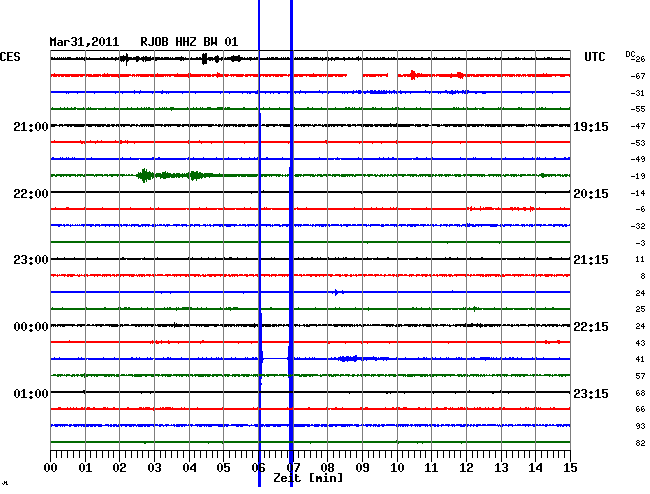The image size is (650, 494).
Task: Click the date label Mar31,2011
Action: click(x=84, y=42)
